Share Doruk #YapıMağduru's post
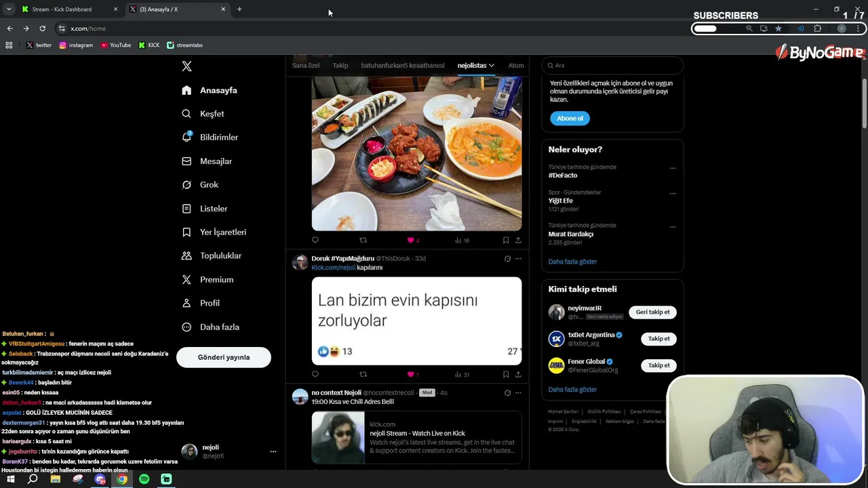Image resolution: width=868 pixels, height=488 pixels. click(518, 374)
